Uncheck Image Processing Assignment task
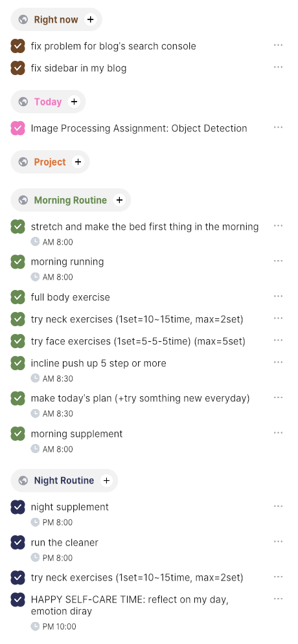The width and height of the screenshot is (298, 644). (17, 128)
